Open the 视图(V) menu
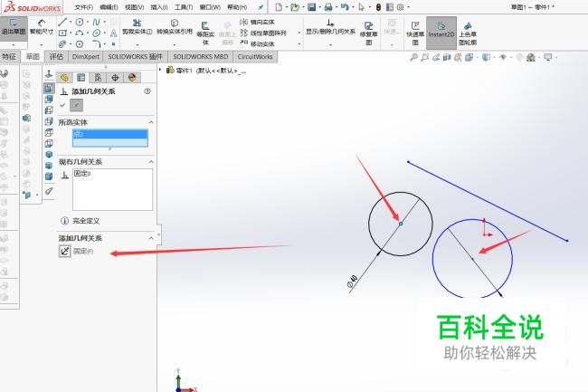 point(134,7)
